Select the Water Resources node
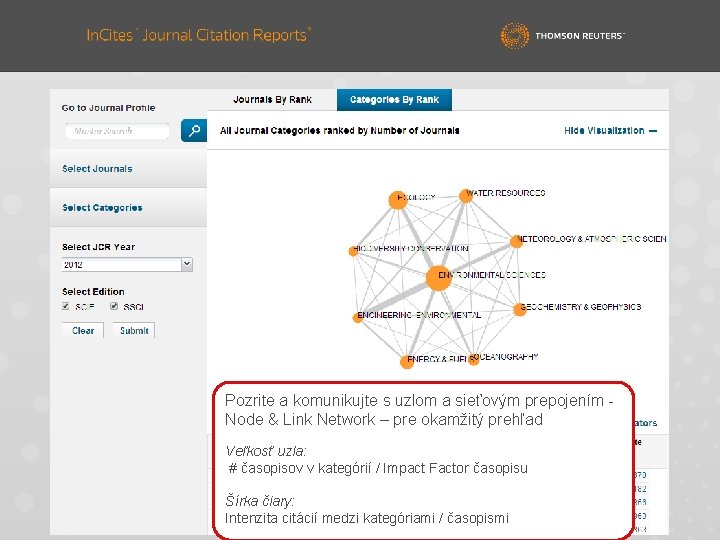The width and height of the screenshot is (720, 540). (x=466, y=196)
